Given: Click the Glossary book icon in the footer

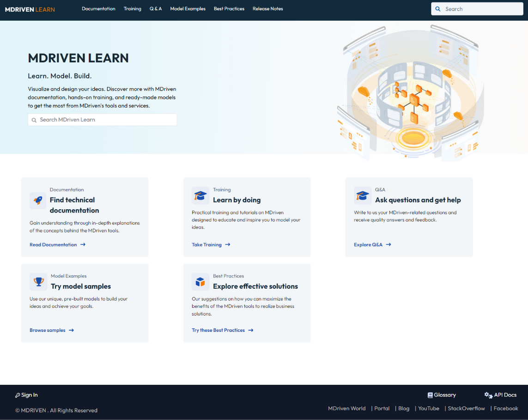Looking at the screenshot, I should 430,395.
